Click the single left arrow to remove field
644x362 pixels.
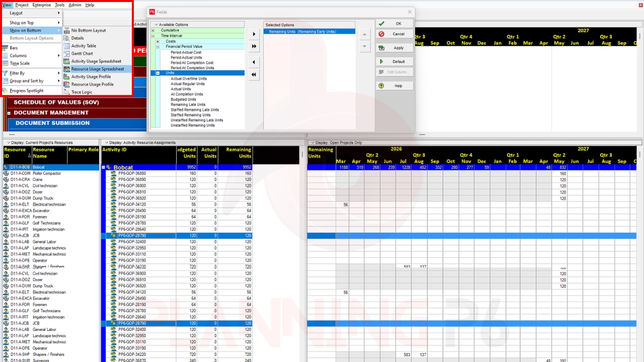254,62
